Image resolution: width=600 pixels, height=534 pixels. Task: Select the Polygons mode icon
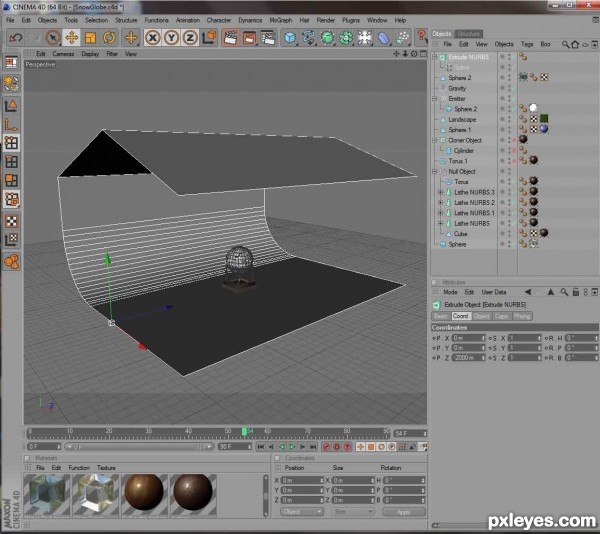[x=11, y=180]
